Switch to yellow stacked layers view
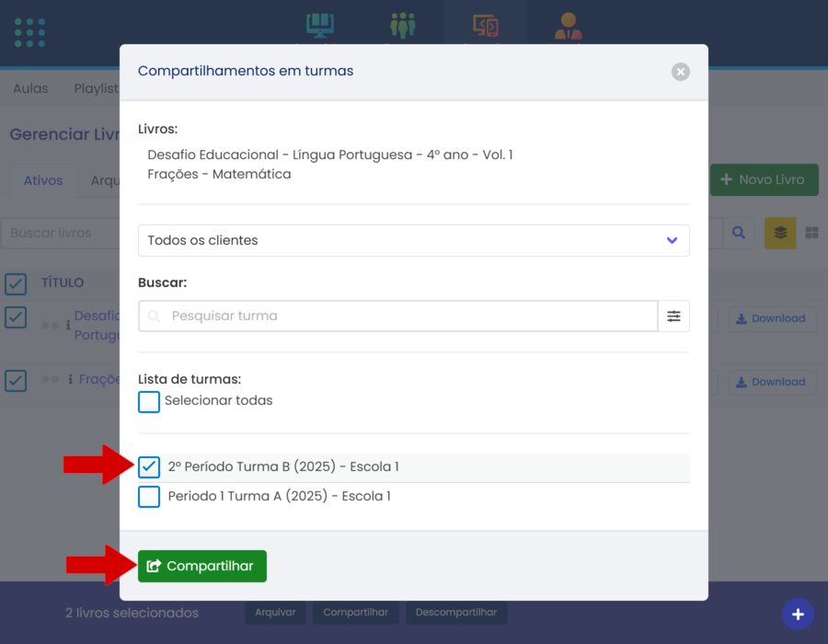The image size is (828, 644). 780,233
